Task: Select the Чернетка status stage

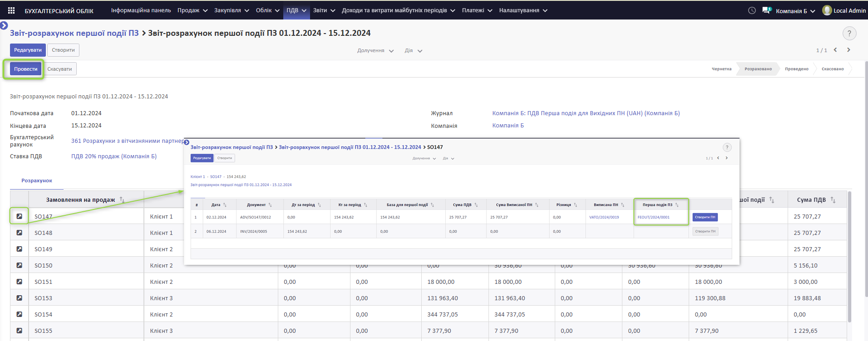Action: click(721, 69)
